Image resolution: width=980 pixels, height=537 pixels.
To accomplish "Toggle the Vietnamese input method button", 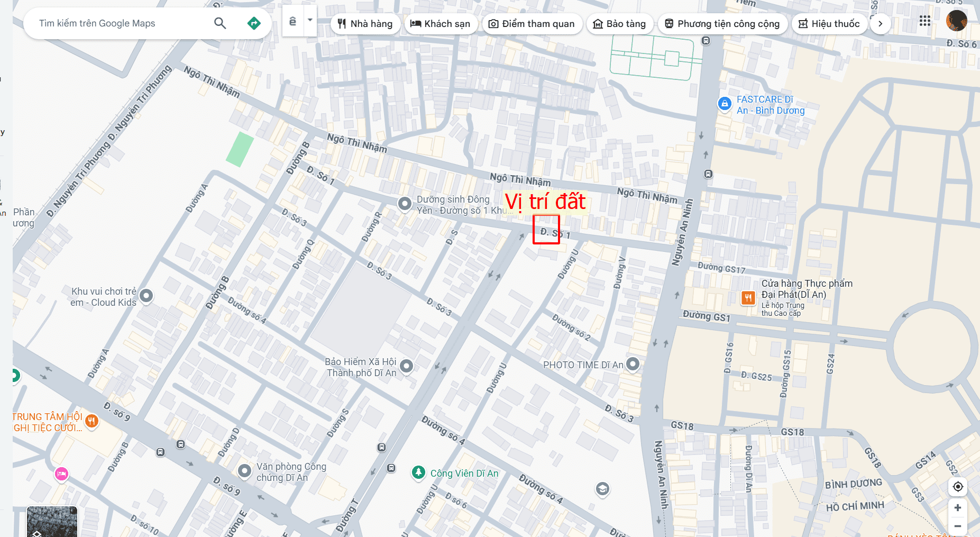I will [292, 21].
